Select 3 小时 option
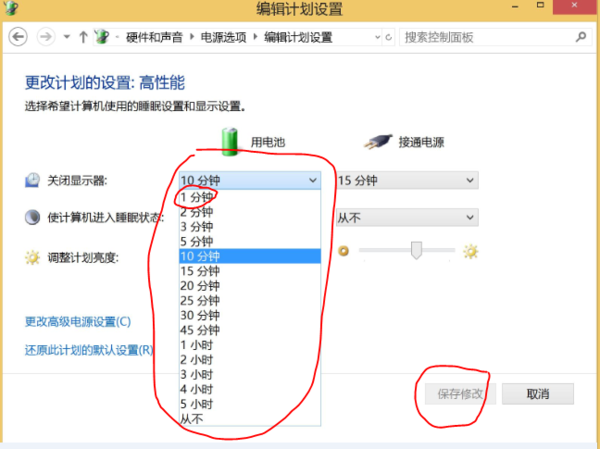Image resolution: width=600 pixels, height=449 pixels. pyautogui.click(x=250, y=374)
